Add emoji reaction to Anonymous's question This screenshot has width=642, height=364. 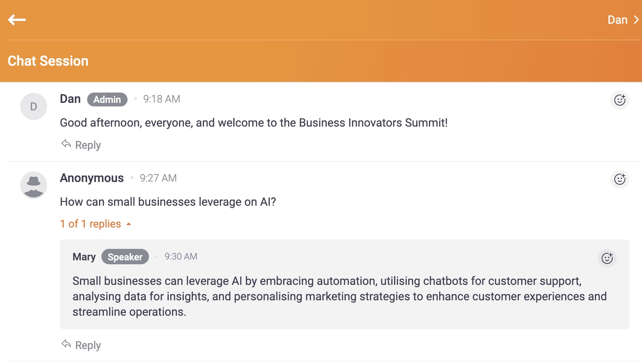619,179
